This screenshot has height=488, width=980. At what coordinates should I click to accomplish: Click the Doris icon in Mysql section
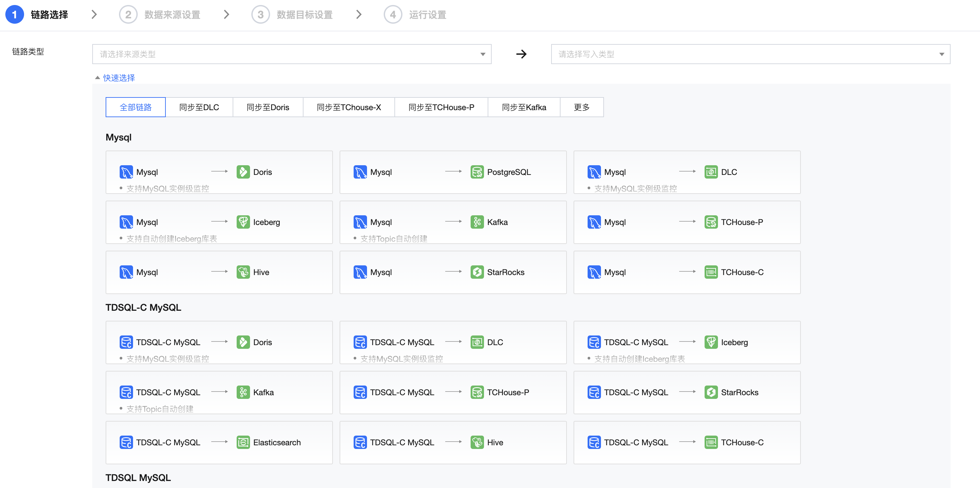pos(243,172)
